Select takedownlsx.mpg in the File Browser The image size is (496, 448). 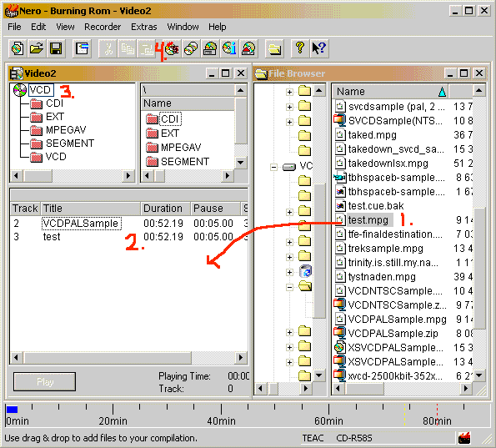[x=388, y=164]
